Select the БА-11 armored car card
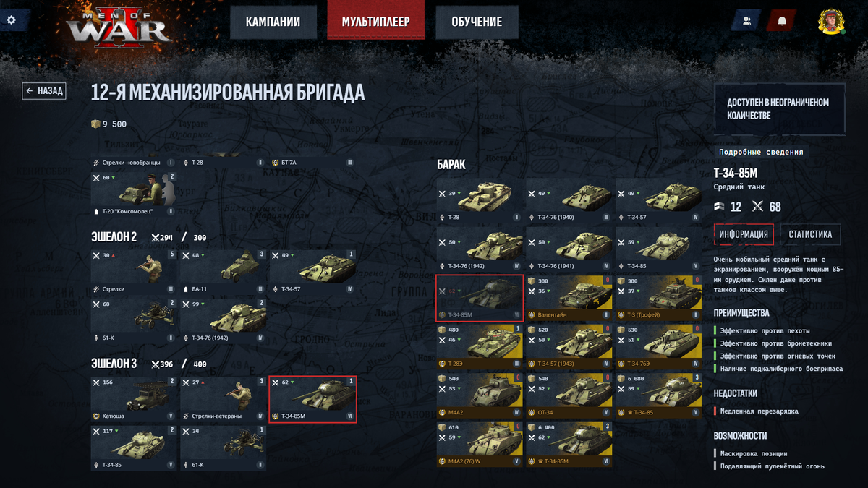Screen dimensions: 868x488 [x=224, y=271]
